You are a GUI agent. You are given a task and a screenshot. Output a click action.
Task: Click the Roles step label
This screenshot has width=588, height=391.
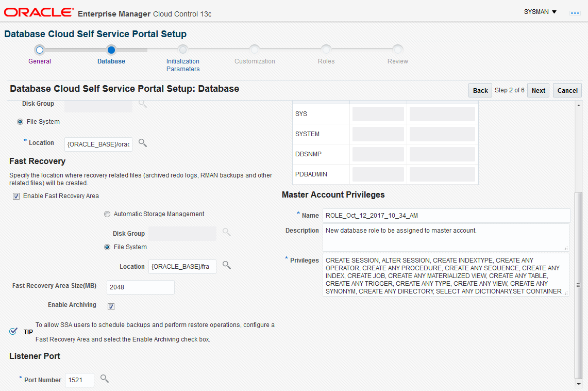(x=326, y=61)
